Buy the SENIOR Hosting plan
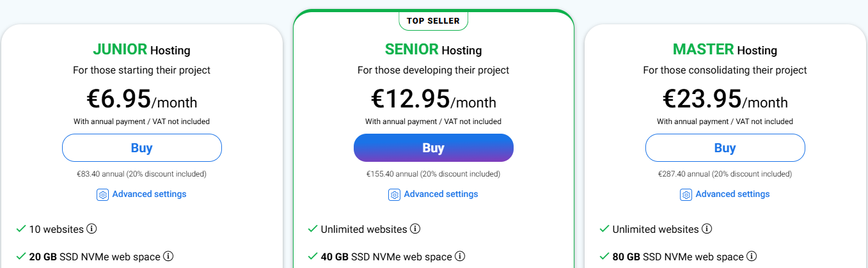Screen dimensions: 868x268 point(433,148)
